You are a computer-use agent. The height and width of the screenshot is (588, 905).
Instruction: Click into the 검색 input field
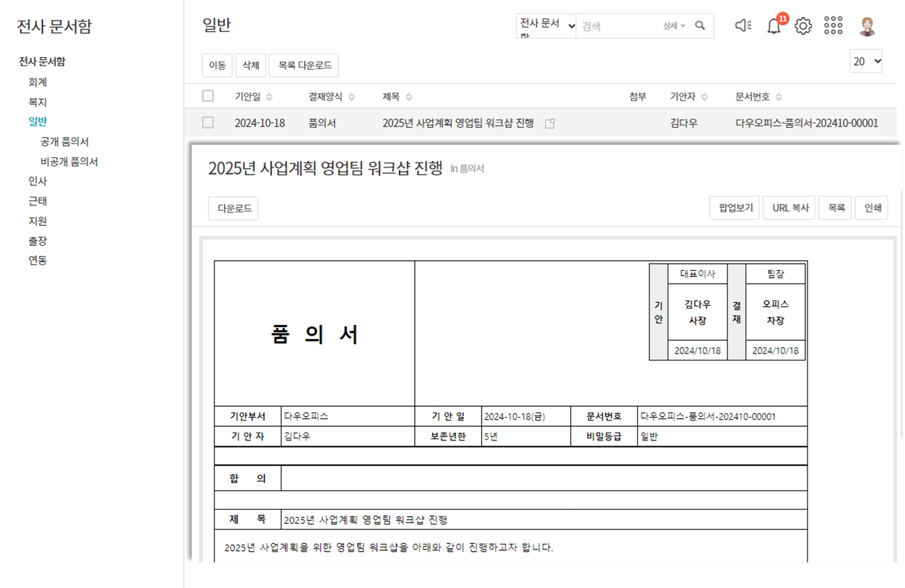pyautogui.click(x=616, y=26)
